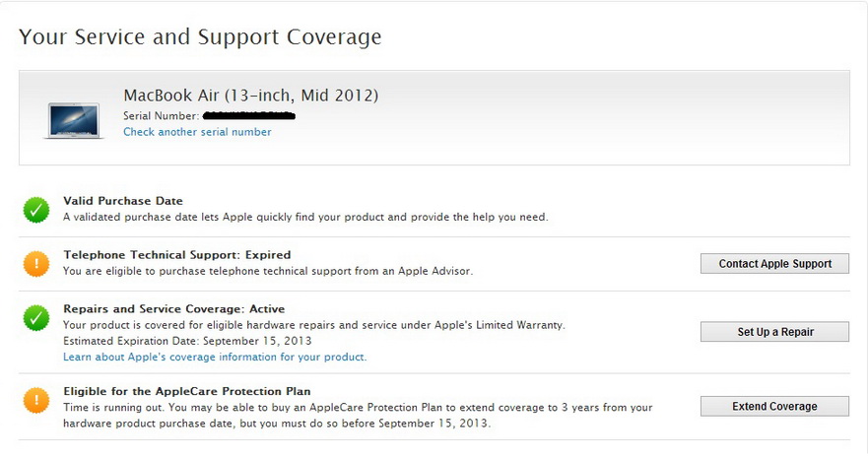This screenshot has height=458, width=868.
Task: Click the Telephone Technical Support: Expired heading
Action: pos(177,255)
